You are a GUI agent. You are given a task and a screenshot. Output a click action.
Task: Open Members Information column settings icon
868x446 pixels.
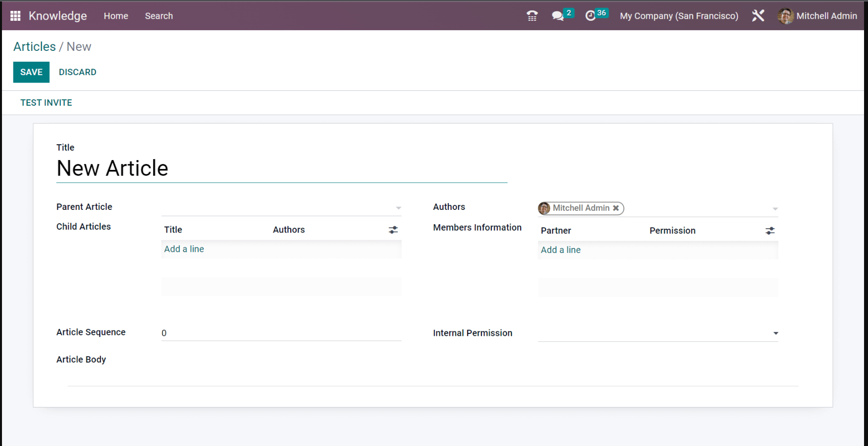[x=770, y=231]
